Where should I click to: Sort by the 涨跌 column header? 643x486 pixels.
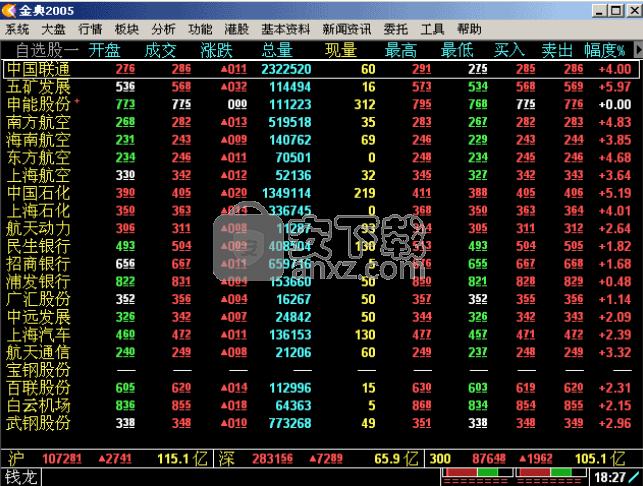pos(217,50)
